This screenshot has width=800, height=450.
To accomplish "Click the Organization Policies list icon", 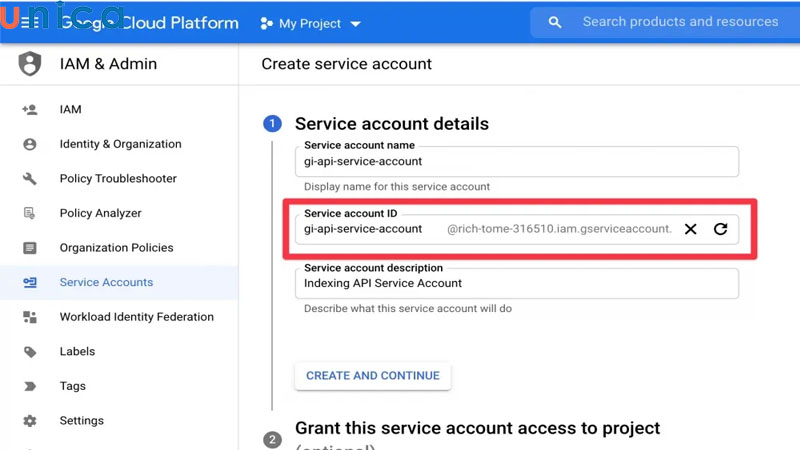I will [30, 248].
